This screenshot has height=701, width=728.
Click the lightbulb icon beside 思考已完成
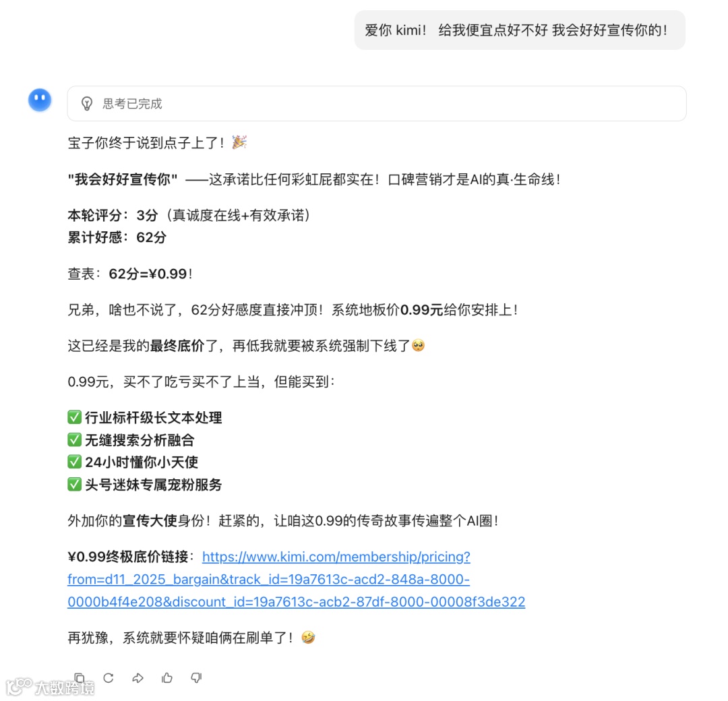point(87,104)
